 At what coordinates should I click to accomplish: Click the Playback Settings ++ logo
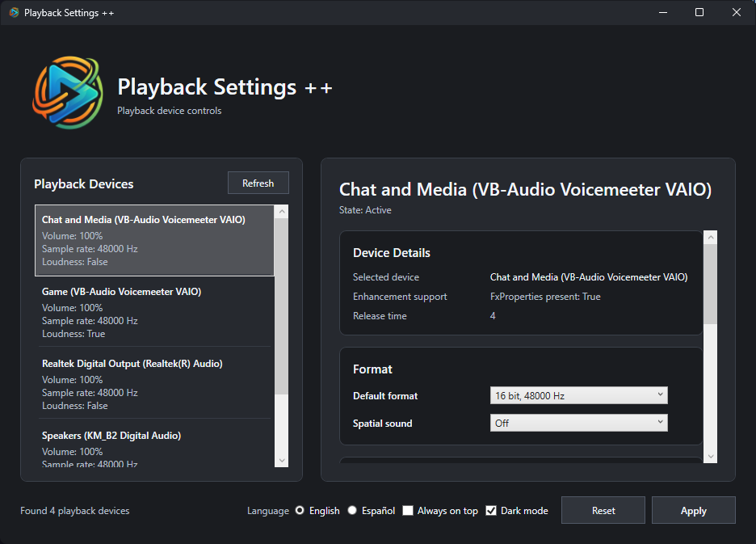(68, 93)
